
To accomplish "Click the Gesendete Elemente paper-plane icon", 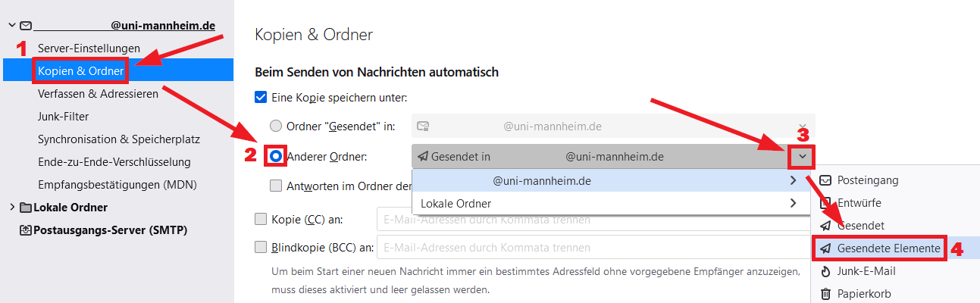I will [x=825, y=248].
